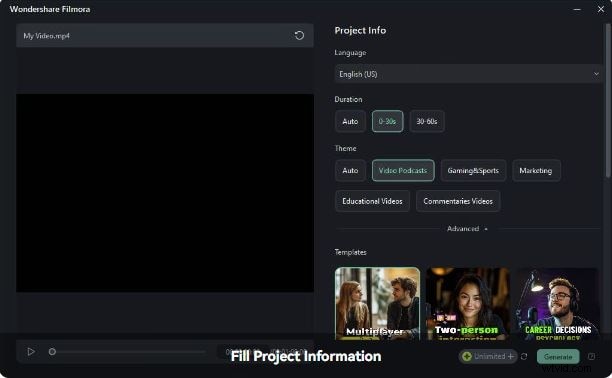Choose the Marketing theme

pos(536,171)
